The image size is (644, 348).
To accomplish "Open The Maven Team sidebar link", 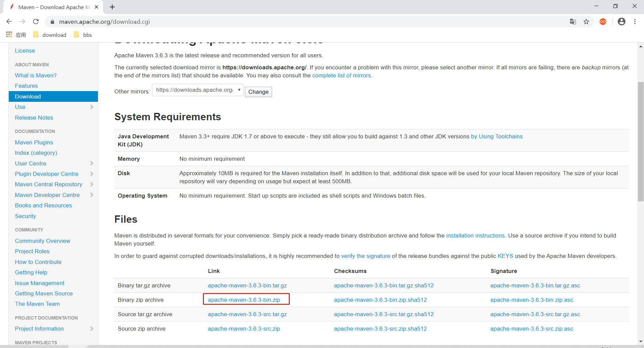I will [37, 304].
